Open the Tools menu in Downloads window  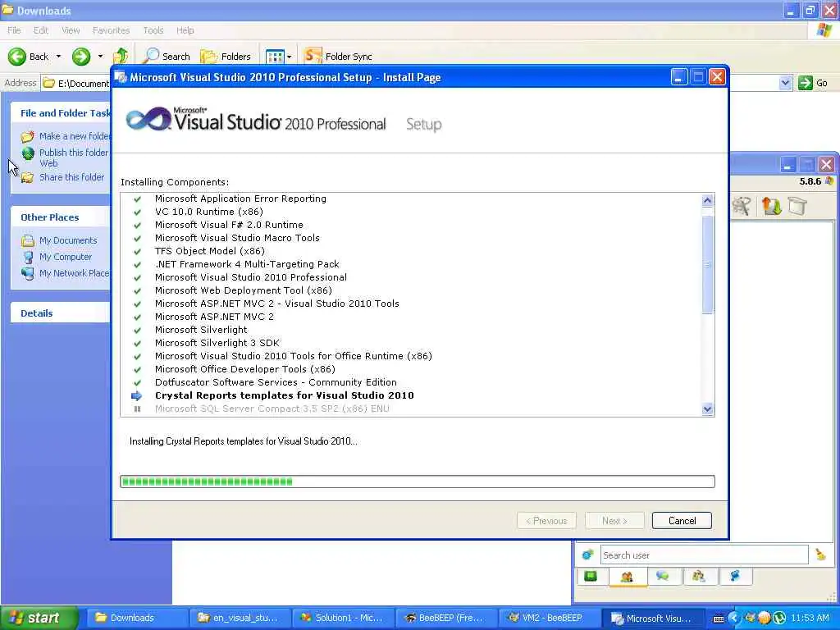pos(153,30)
